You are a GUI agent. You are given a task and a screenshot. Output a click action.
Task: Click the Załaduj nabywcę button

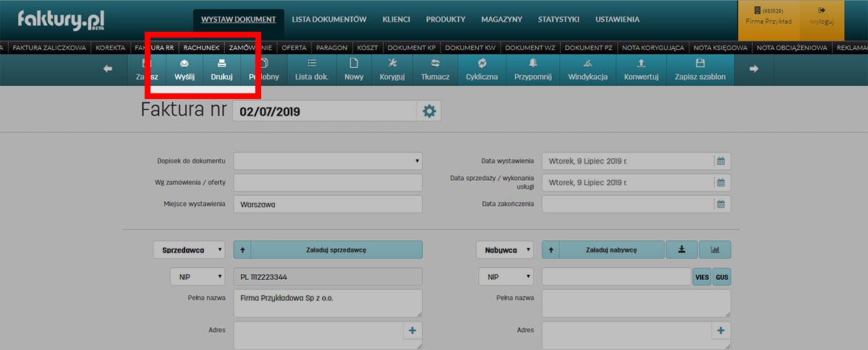point(611,249)
